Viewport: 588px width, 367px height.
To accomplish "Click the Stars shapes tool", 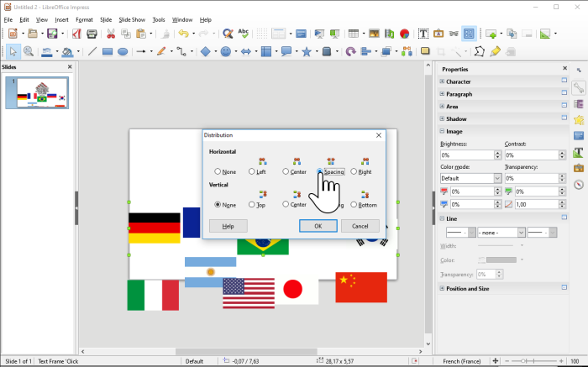I will pos(307,52).
